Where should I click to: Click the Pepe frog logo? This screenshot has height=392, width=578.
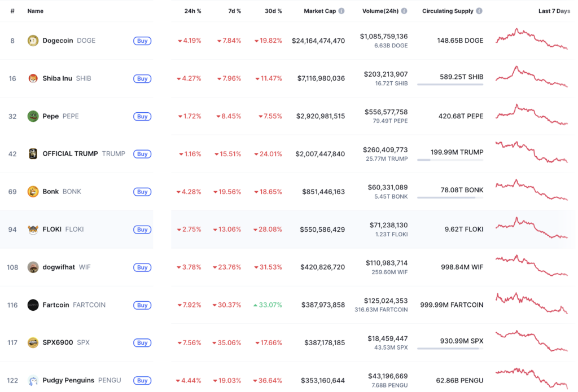tap(33, 116)
